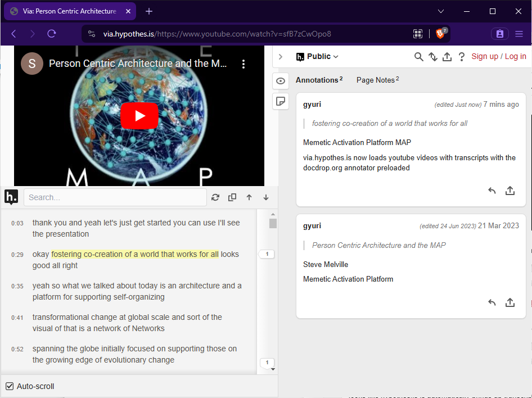This screenshot has width=532, height=398.
Task: Collapse the Hypothesis sidebar with chevron
Action: tap(281, 57)
